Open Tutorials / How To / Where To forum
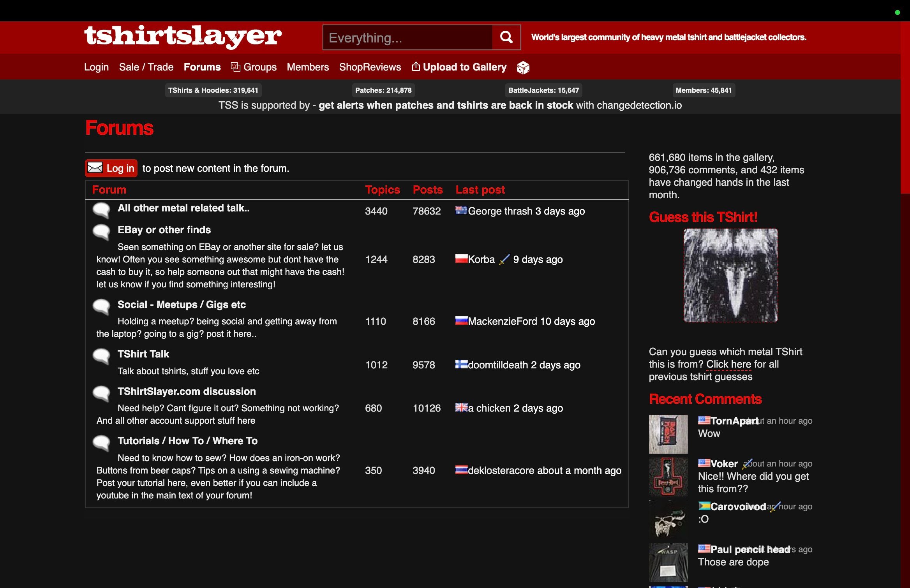The height and width of the screenshot is (588, 910). [x=187, y=441]
